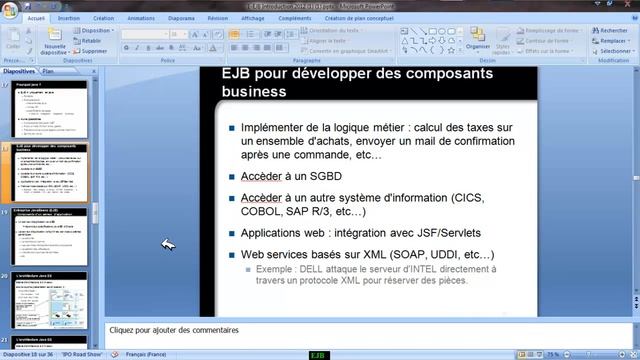
Task: Open the Création ribbon tab
Action: tap(103, 18)
